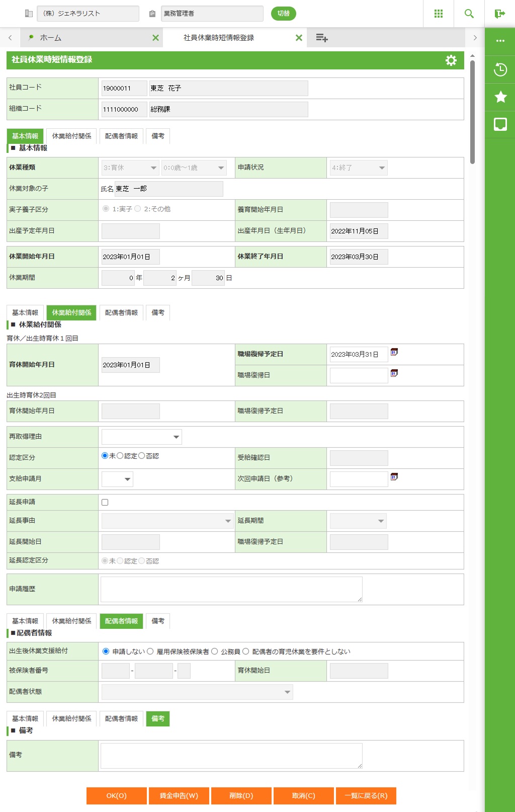Click the left tab scroll arrow
This screenshot has height=812, width=515.
coord(10,38)
